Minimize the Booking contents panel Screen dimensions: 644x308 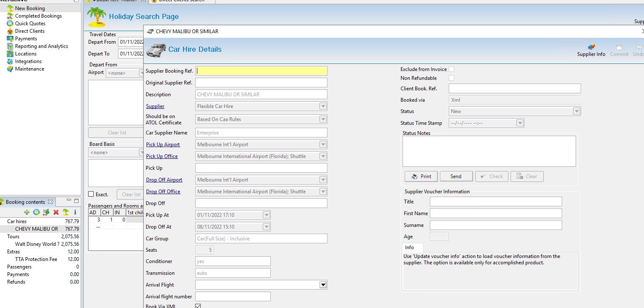pyautogui.click(x=69, y=201)
